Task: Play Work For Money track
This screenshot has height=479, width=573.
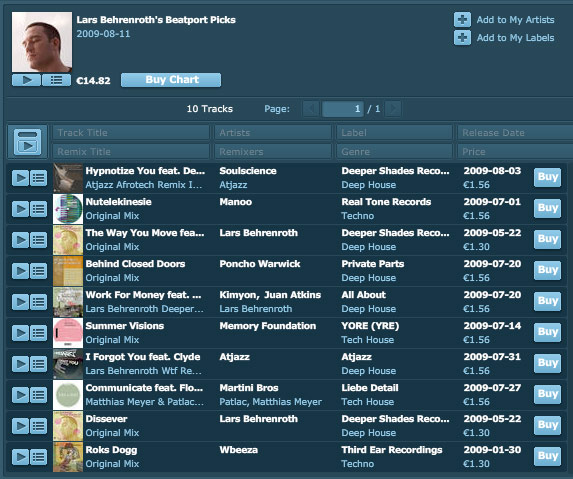Action: pos(20,302)
